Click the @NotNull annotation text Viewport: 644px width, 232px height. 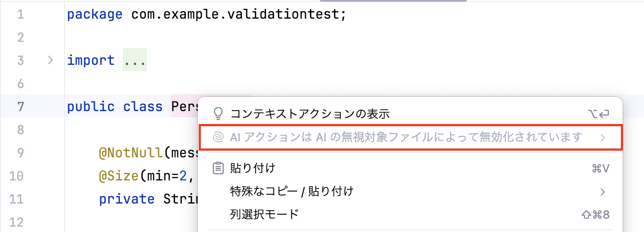pos(131,153)
